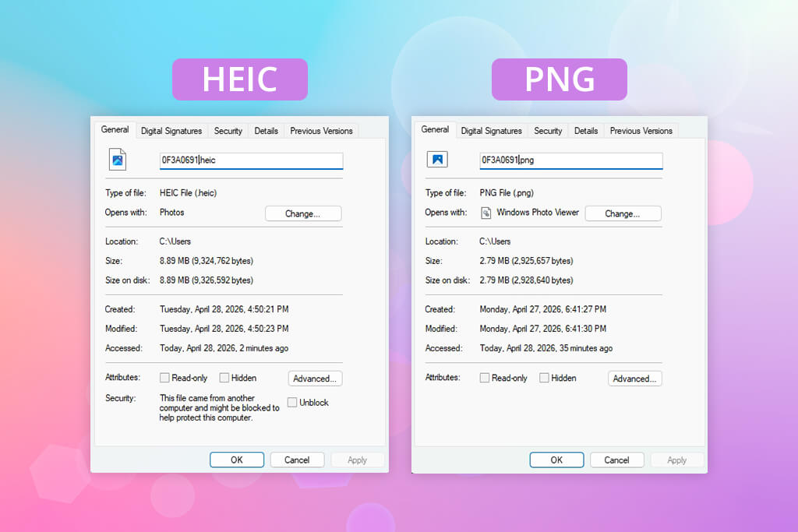Click the C:\Users location in HEIC dialog
This screenshot has height=532, width=798.
tap(175, 241)
